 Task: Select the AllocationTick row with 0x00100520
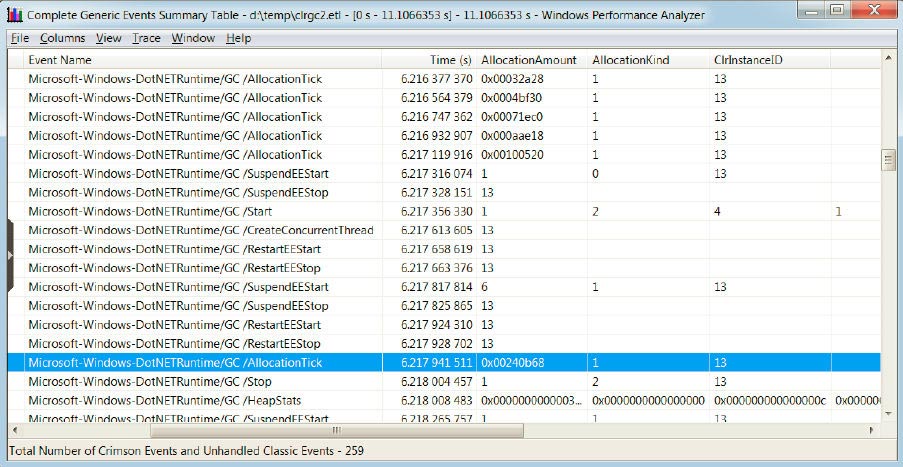443,154
